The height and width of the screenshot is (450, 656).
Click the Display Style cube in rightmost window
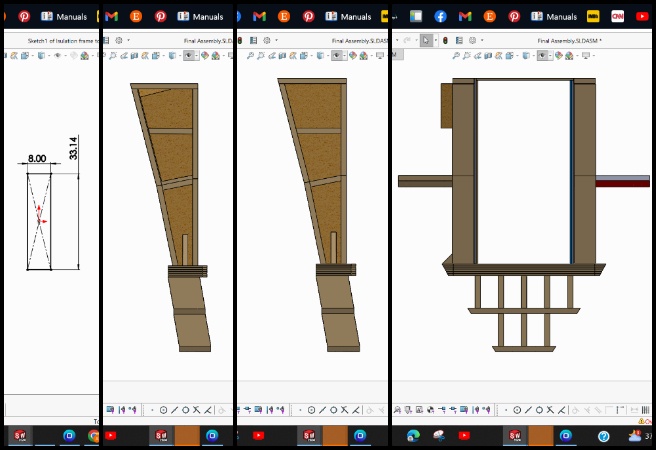coord(527,56)
